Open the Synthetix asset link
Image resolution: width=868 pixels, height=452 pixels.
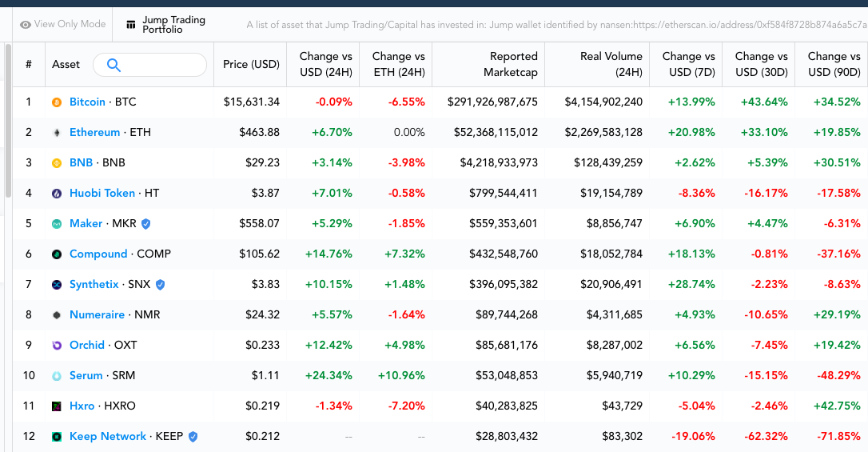click(94, 285)
